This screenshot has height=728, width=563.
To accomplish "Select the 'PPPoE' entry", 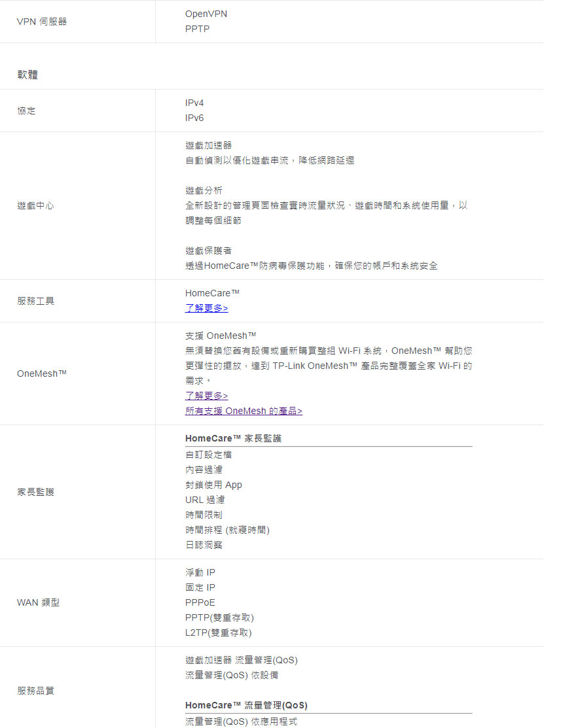I will click(200, 602).
